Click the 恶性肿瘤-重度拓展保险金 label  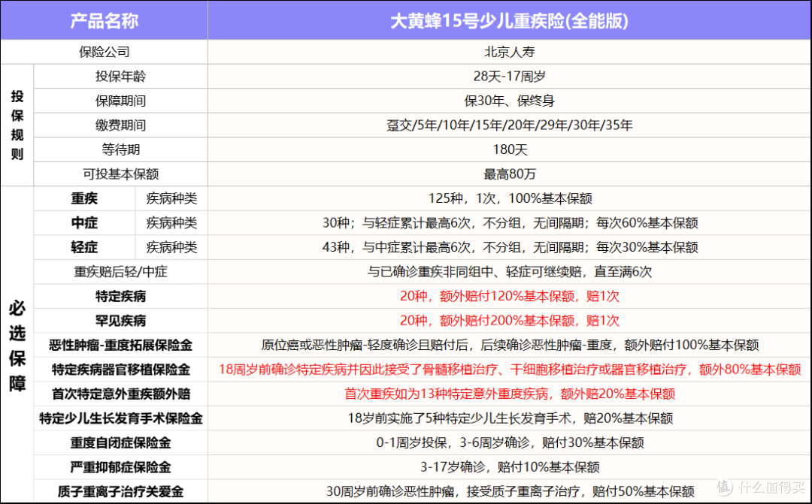120,345
